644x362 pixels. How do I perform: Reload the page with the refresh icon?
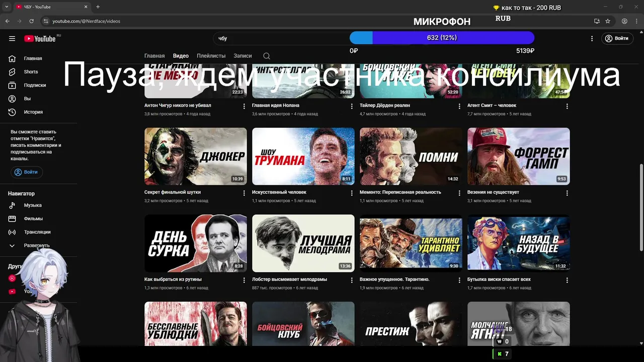(31, 21)
